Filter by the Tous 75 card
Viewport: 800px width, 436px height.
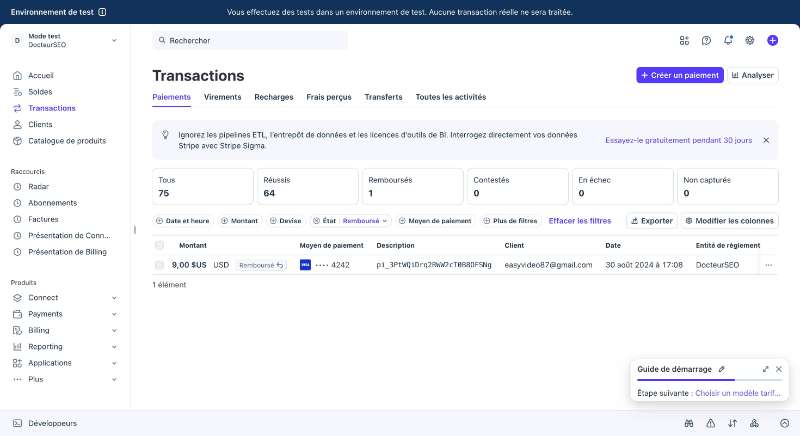(203, 187)
